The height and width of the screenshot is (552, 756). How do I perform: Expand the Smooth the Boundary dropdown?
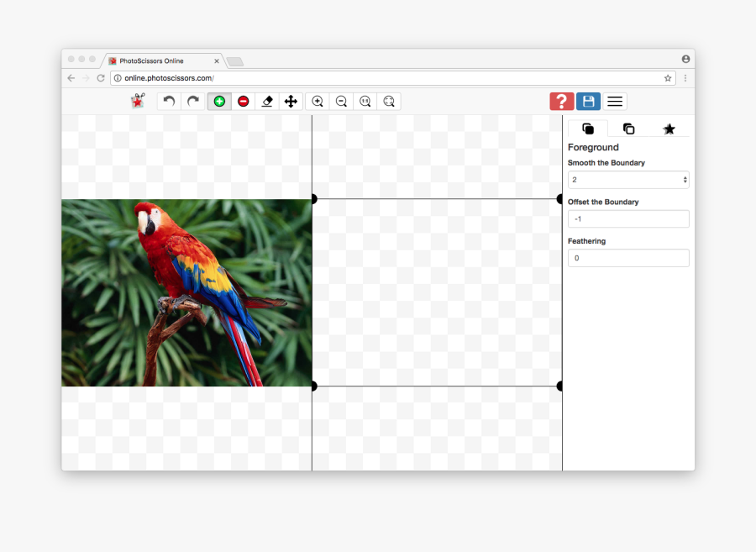click(x=628, y=180)
